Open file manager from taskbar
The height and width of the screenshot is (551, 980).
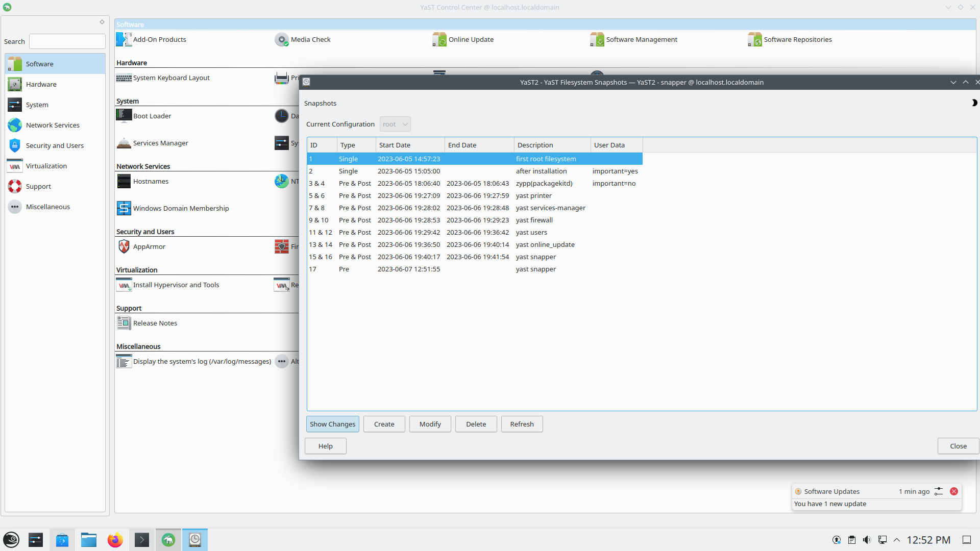[89, 540]
